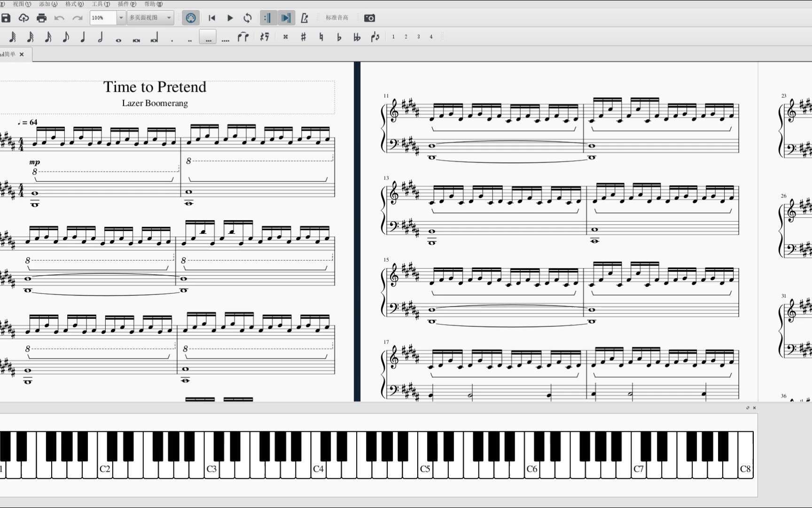Select measure number 11 label
The width and height of the screenshot is (812, 508).
click(386, 96)
